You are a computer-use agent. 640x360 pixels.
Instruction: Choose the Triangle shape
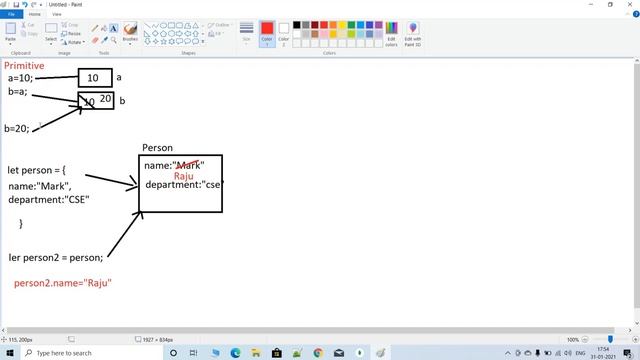[x=196, y=25]
